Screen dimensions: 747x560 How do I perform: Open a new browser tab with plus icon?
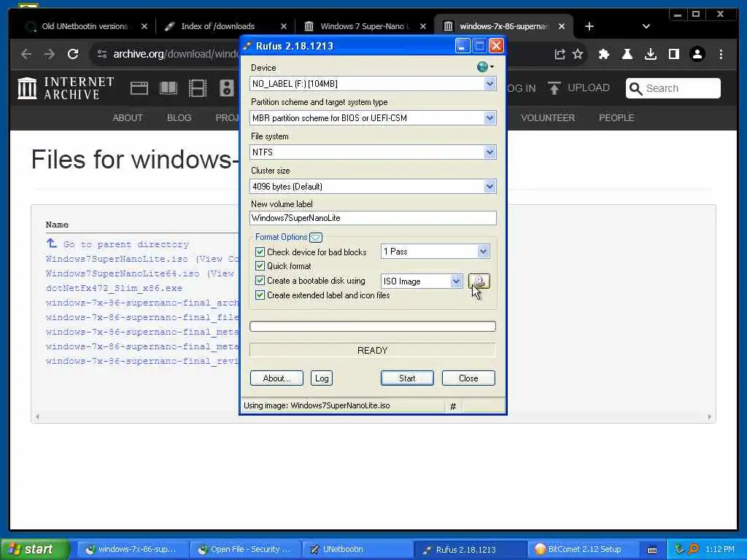pyautogui.click(x=589, y=26)
